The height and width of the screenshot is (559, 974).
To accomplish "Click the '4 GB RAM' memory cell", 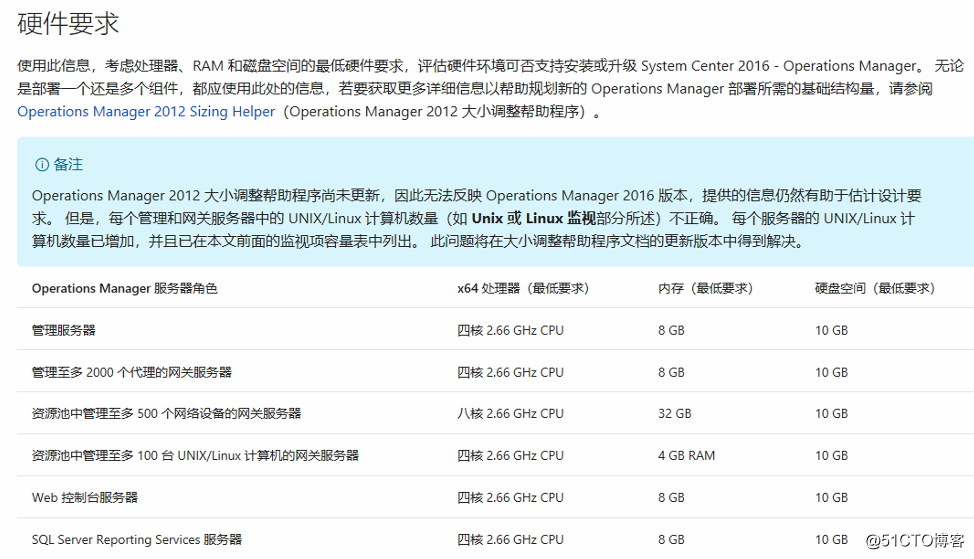I will tap(686, 456).
